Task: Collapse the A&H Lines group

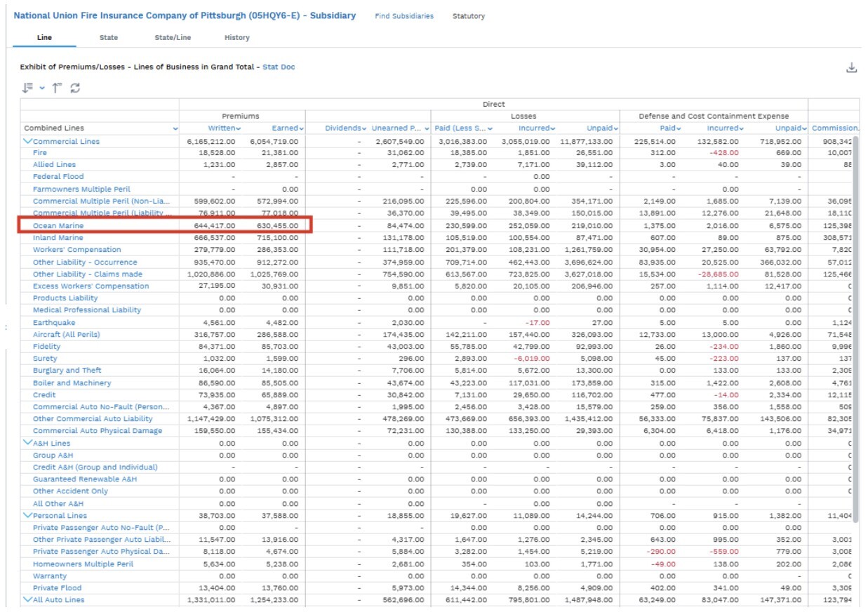Action: pyautogui.click(x=28, y=443)
